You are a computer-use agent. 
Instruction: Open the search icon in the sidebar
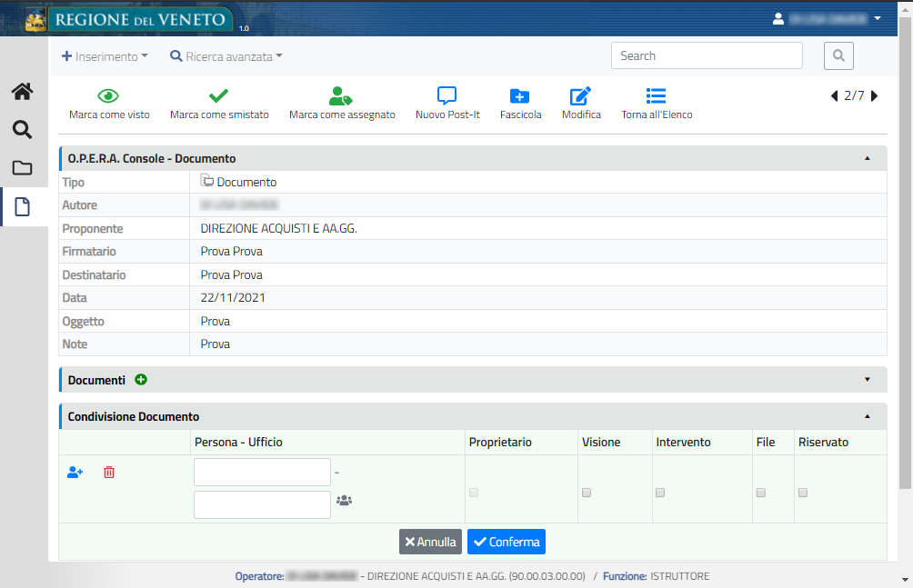(22, 129)
